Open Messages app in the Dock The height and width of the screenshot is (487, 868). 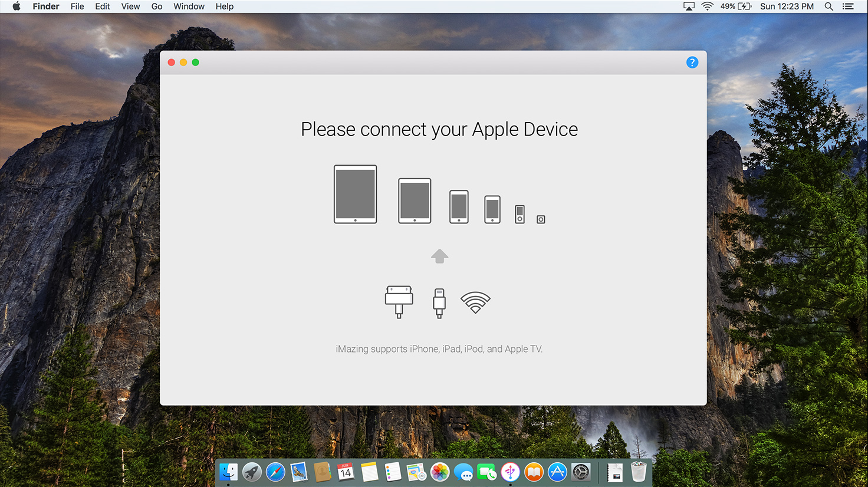(x=463, y=472)
